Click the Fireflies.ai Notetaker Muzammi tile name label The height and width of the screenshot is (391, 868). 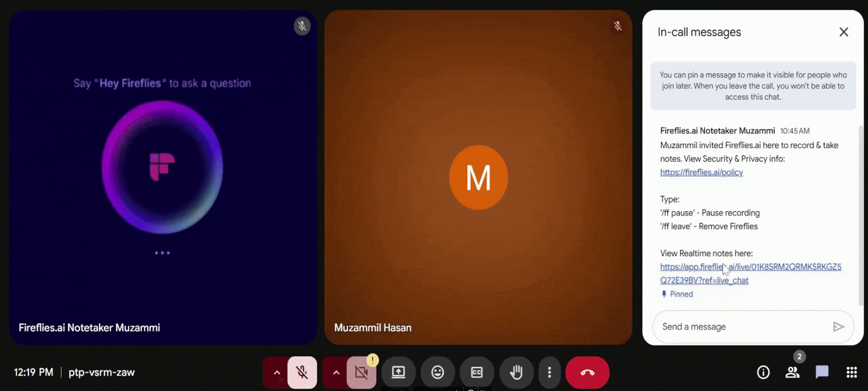89,328
